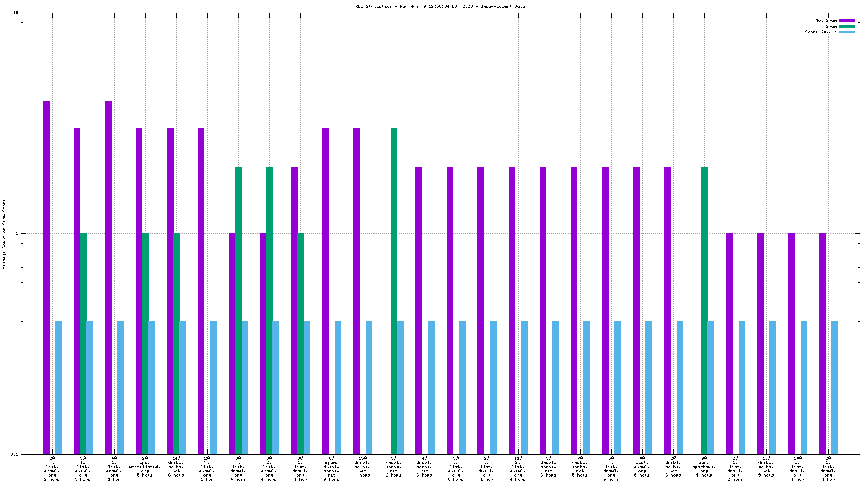Click the purple Not Spam legend swatch
The image size is (868, 488).
847,21
